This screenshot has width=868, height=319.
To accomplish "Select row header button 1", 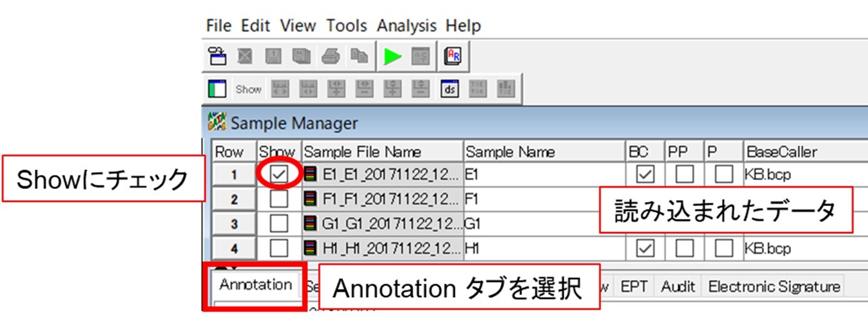I will [234, 175].
